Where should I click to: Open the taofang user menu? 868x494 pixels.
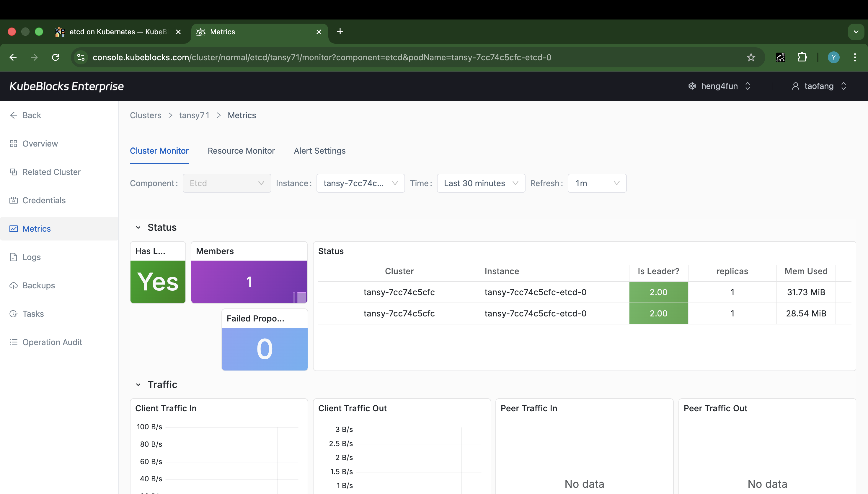point(819,86)
